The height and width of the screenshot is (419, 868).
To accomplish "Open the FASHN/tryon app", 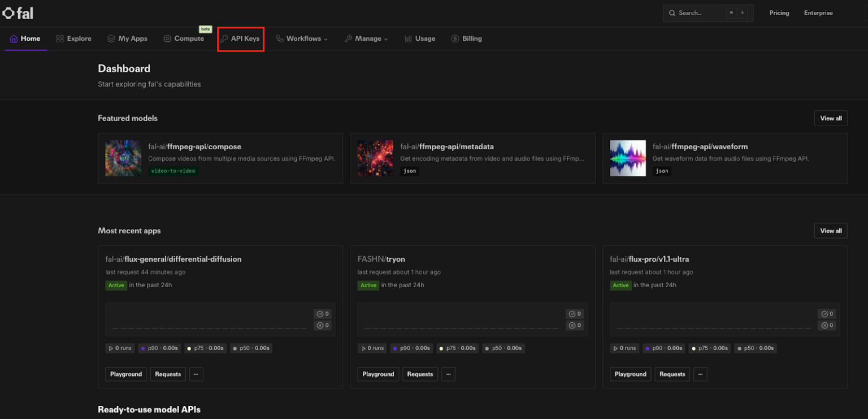I will (x=381, y=259).
